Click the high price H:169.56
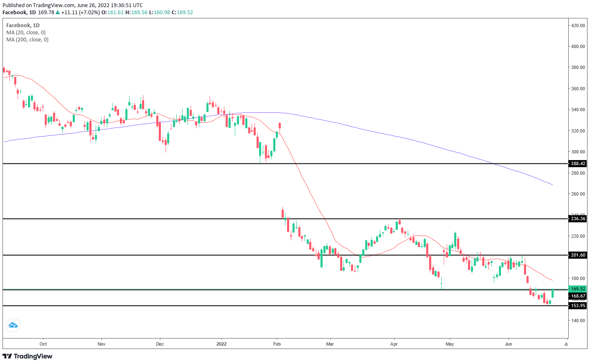The width and height of the screenshot is (590, 364). (x=137, y=13)
